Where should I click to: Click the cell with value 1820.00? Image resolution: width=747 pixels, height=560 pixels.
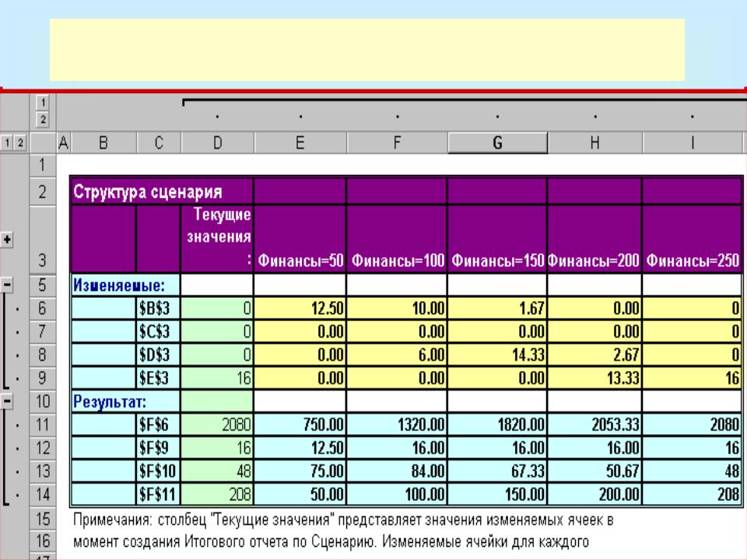497,425
